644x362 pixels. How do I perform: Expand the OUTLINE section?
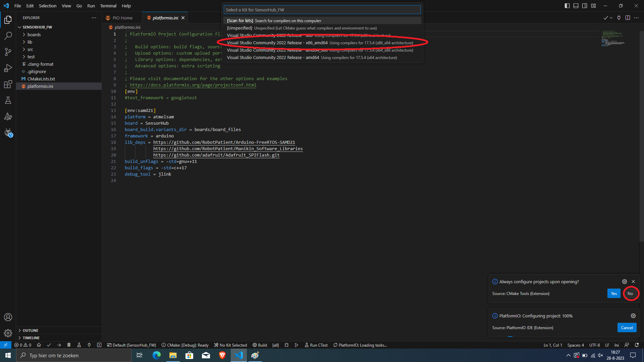click(30, 330)
